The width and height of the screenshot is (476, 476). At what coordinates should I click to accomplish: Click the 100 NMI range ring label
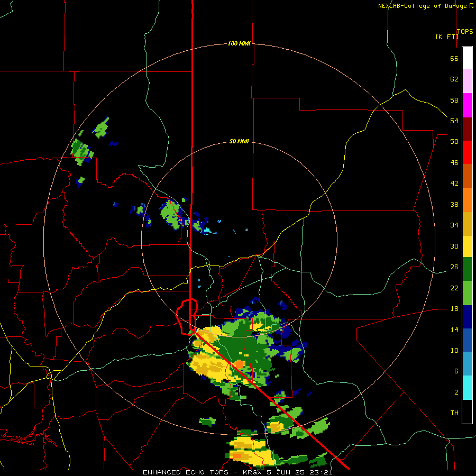pos(239,43)
